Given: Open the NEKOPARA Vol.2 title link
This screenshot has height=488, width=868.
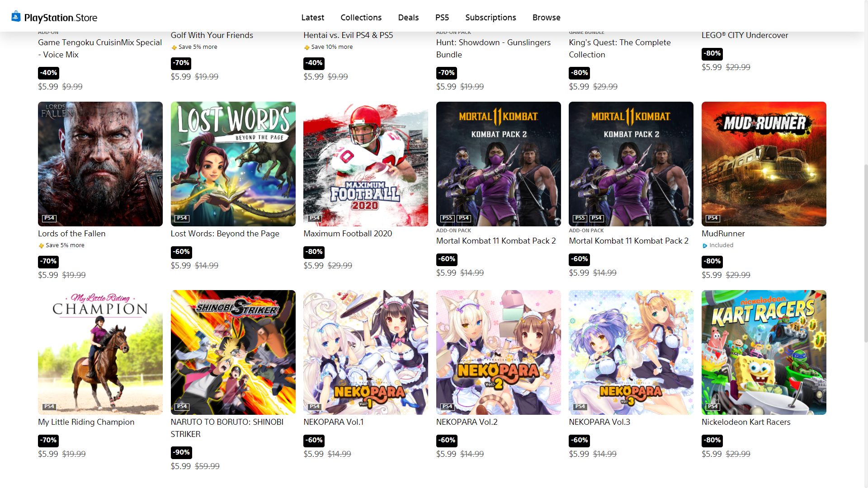Looking at the screenshot, I should [x=467, y=422].
